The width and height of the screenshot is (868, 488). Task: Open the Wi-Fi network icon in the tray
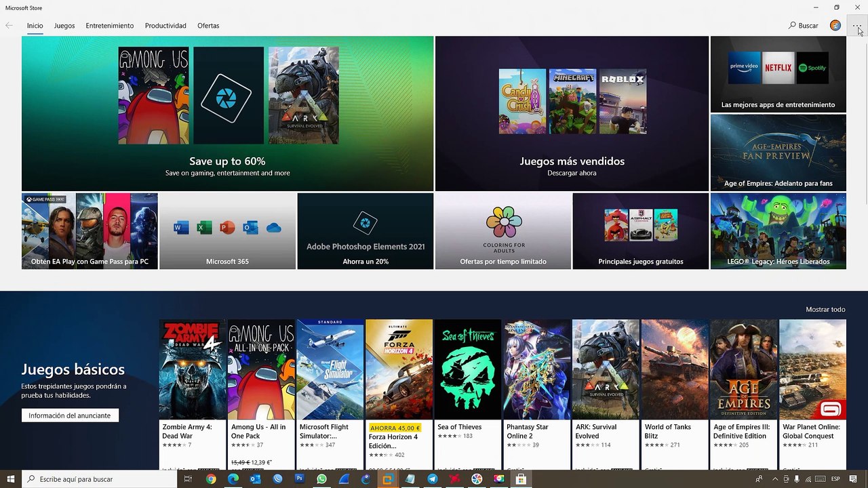tap(808, 479)
